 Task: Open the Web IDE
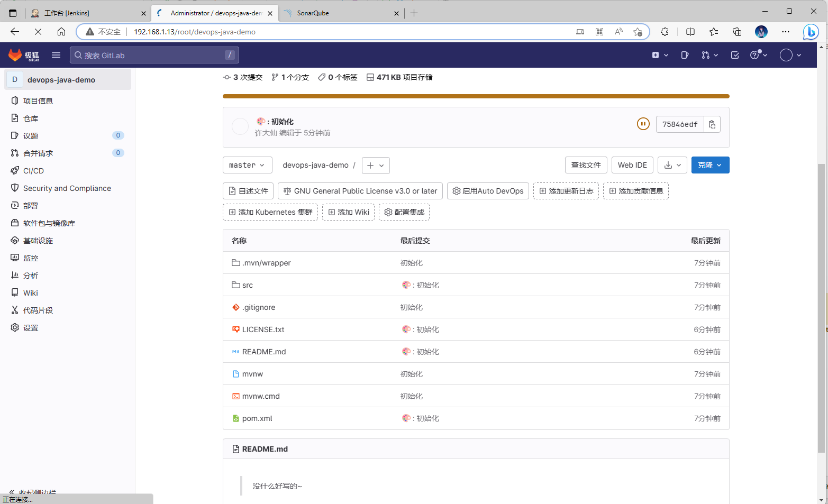click(x=632, y=165)
